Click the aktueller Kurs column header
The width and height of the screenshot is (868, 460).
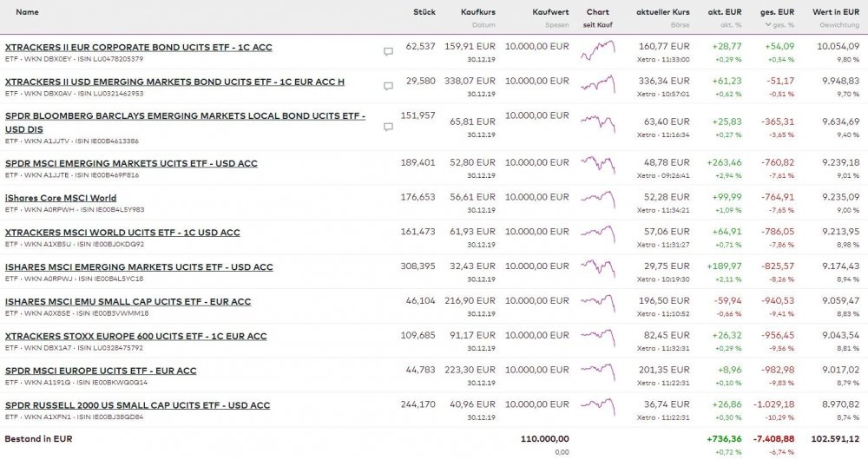click(x=662, y=12)
